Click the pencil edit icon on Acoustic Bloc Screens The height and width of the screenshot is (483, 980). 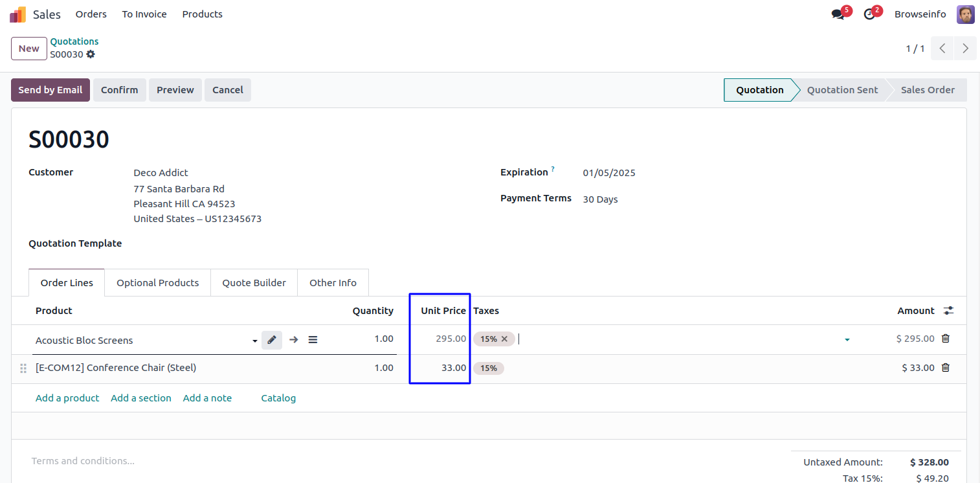pos(272,340)
